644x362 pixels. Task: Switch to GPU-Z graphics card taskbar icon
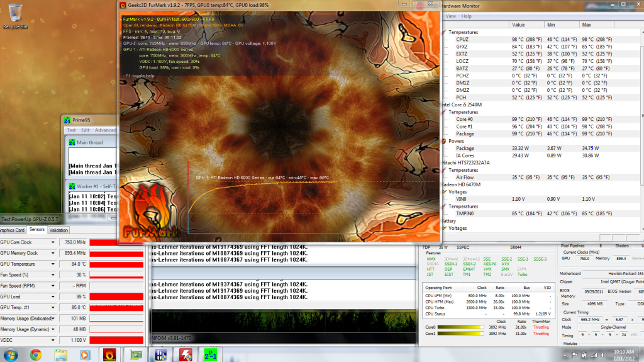pyautogui.click(x=136, y=354)
